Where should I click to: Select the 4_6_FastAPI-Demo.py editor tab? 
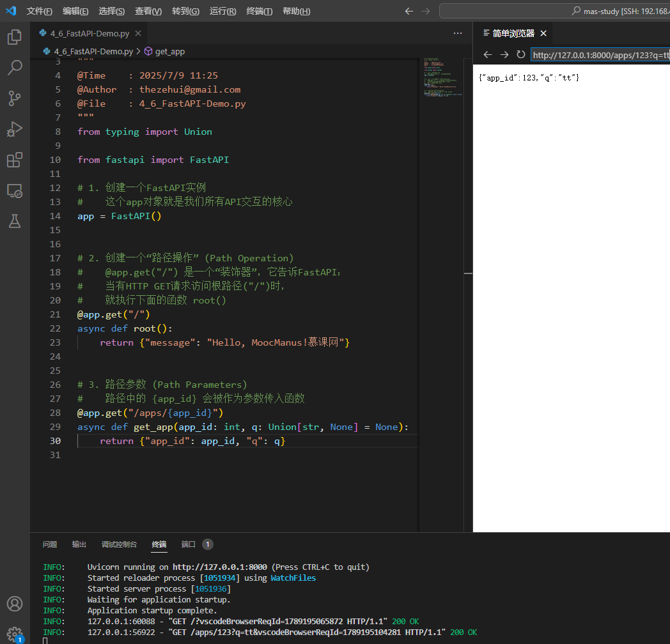90,33
